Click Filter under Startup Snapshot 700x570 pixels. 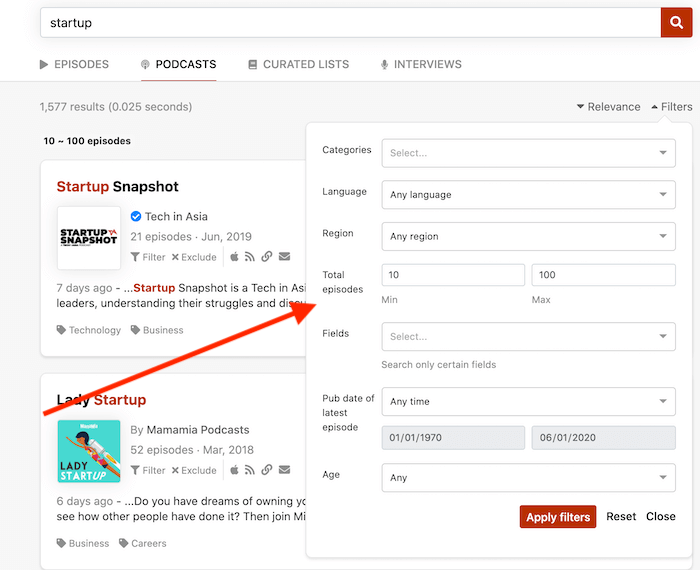coord(148,257)
